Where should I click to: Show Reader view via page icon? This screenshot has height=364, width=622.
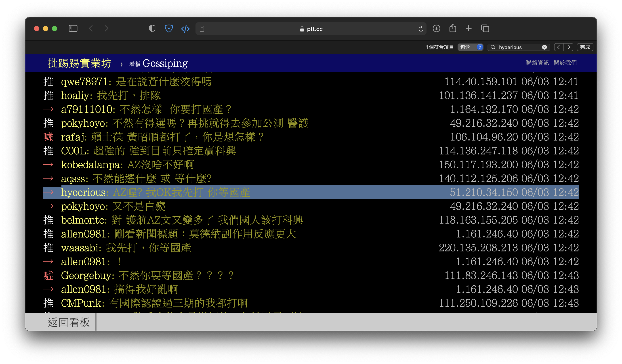202,29
